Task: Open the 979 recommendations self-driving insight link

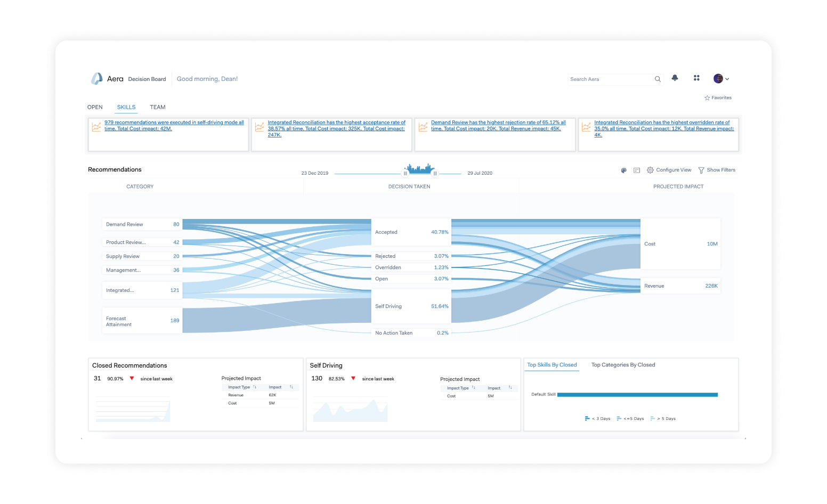Action: coord(174,126)
